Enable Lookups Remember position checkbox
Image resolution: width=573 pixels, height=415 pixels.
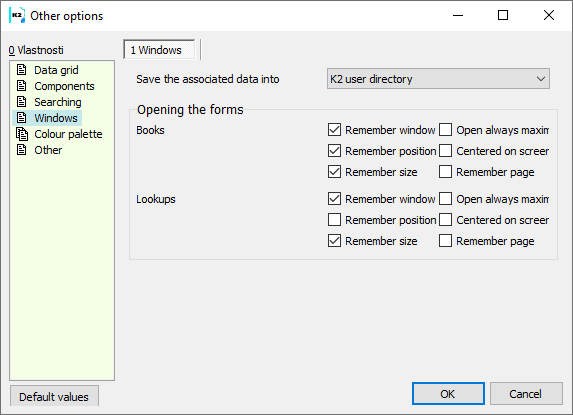pyautogui.click(x=334, y=220)
